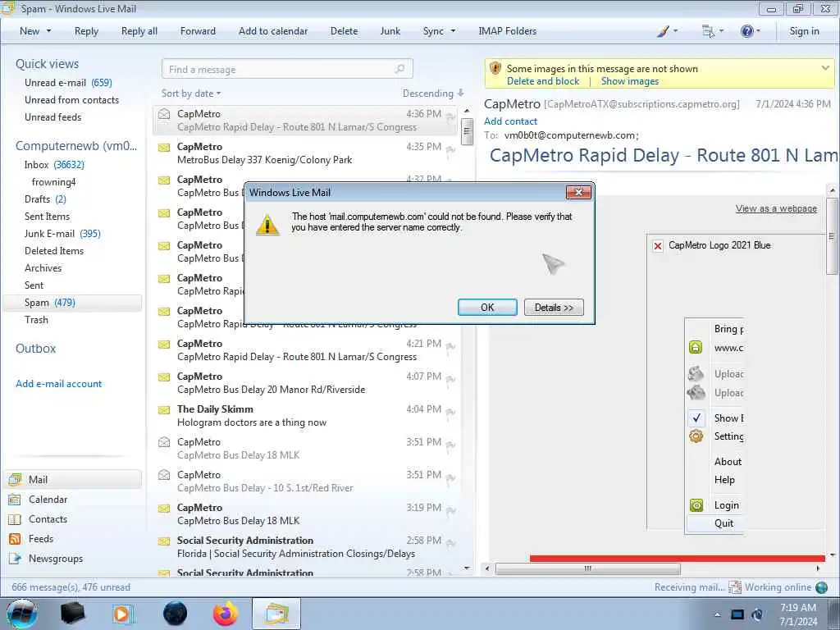Open the blue Help question-mark icon
The image size is (840, 630).
click(746, 31)
